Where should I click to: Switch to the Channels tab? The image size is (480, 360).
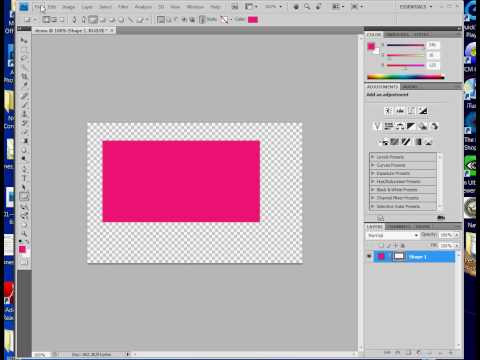coord(398,227)
